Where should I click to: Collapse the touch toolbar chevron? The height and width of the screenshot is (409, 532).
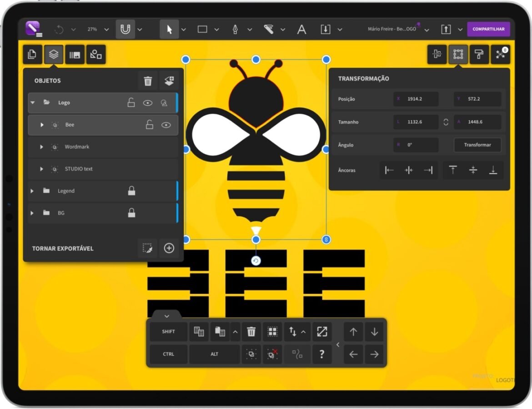166,316
